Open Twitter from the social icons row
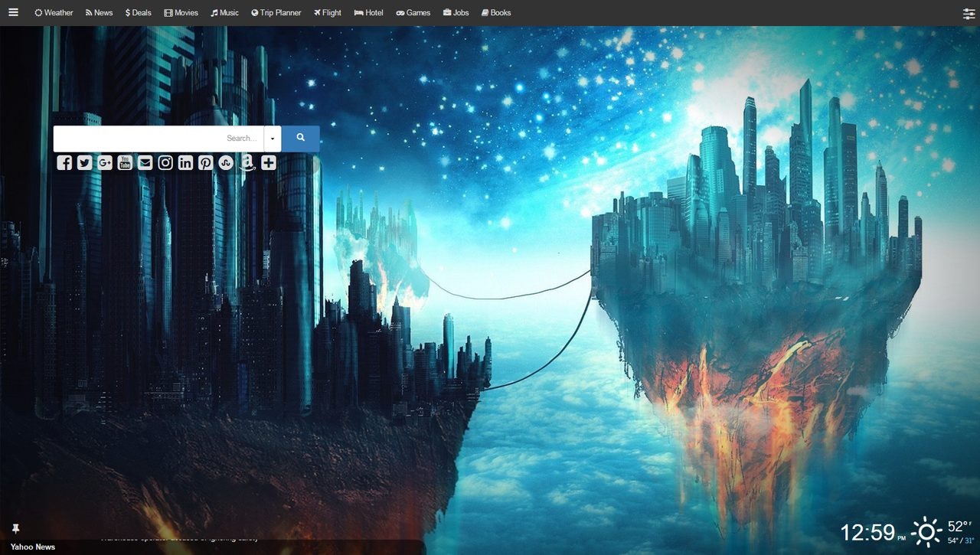Image resolution: width=980 pixels, height=555 pixels. (x=84, y=162)
